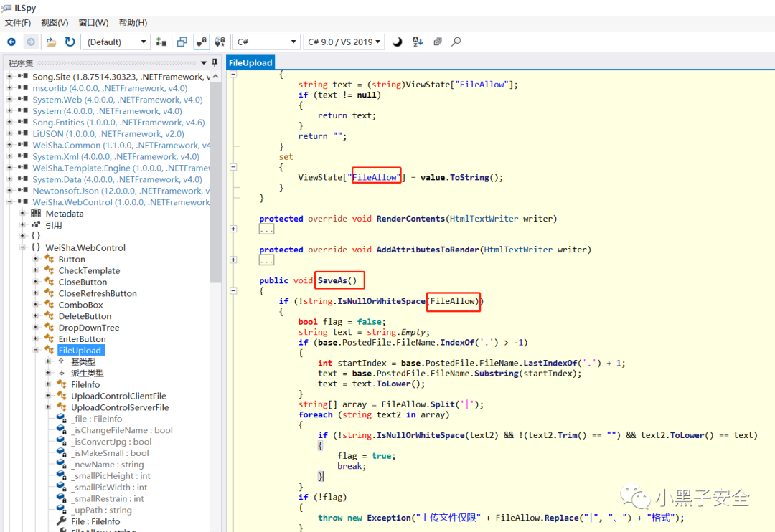This screenshot has width=775, height=532.
Task: Click the _newName field icon
Action: pyautogui.click(x=61, y=465)
